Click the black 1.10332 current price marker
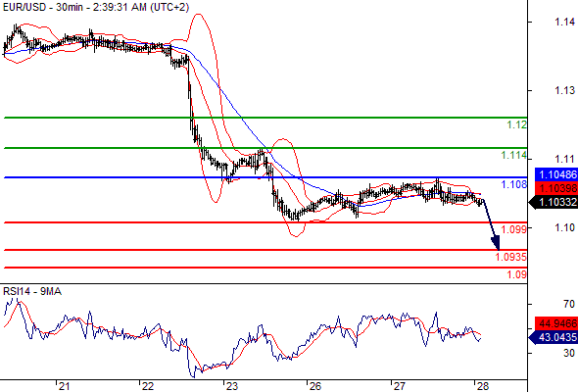Image resolution: width=578 pixels, height=392 pixels. [554, 202]
